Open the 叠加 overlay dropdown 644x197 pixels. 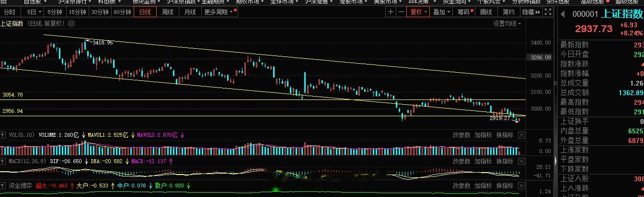441,12
